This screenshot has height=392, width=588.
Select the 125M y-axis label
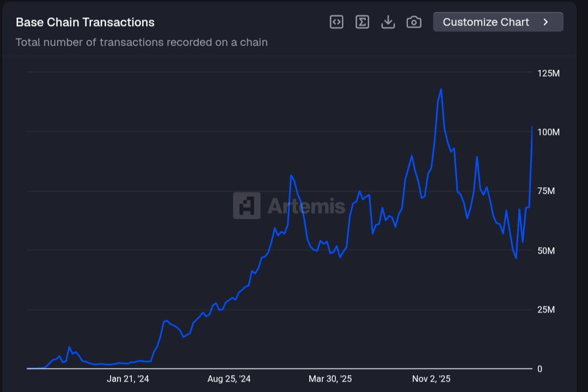coord(548,73)
